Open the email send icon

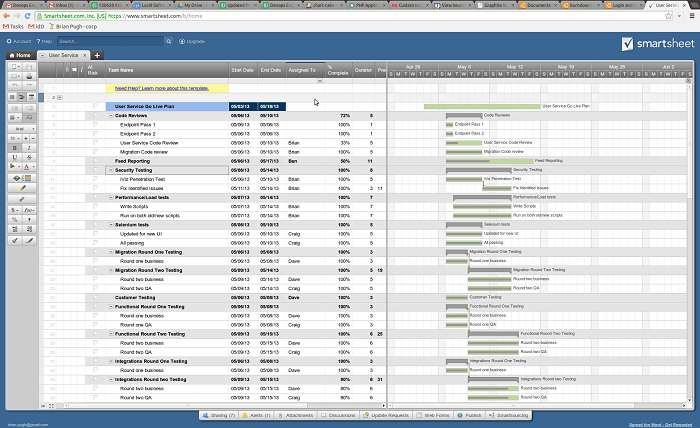(x=16, y=76)
